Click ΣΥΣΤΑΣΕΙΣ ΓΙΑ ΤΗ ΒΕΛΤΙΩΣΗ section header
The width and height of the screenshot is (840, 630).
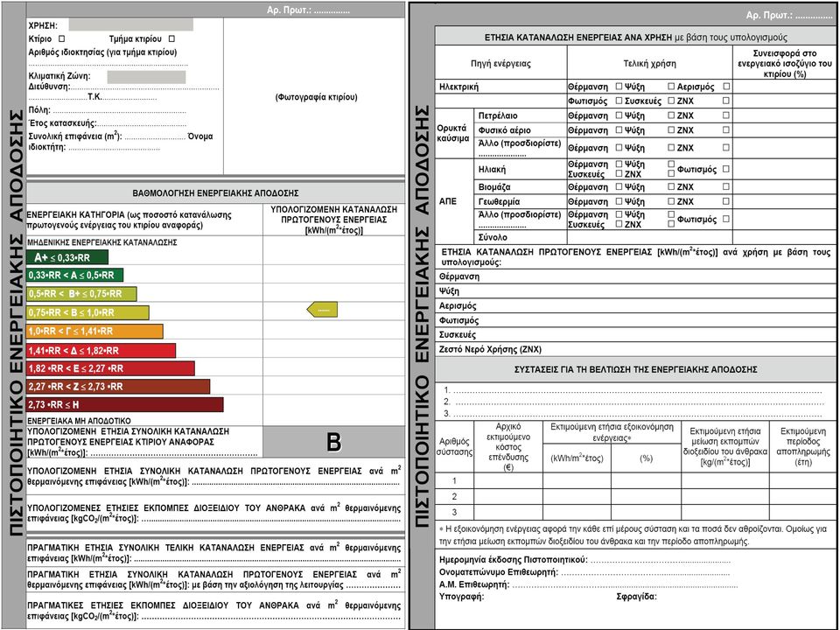635,369
